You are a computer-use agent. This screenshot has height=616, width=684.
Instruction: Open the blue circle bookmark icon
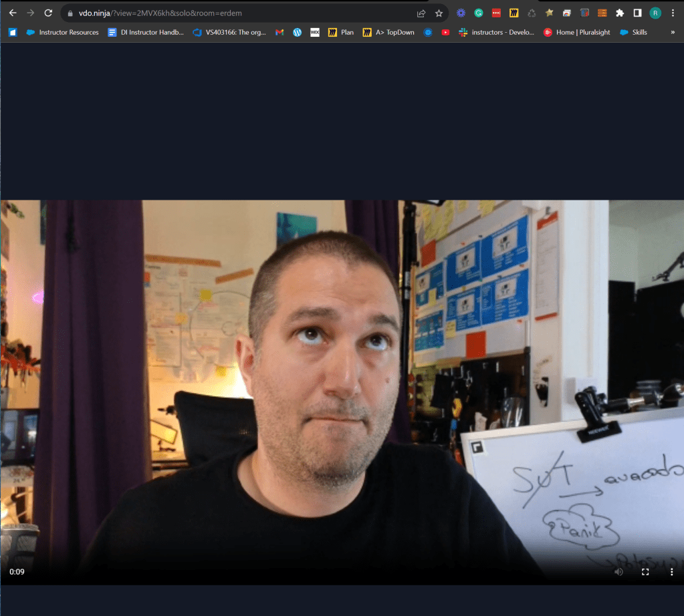coord(428,32)
